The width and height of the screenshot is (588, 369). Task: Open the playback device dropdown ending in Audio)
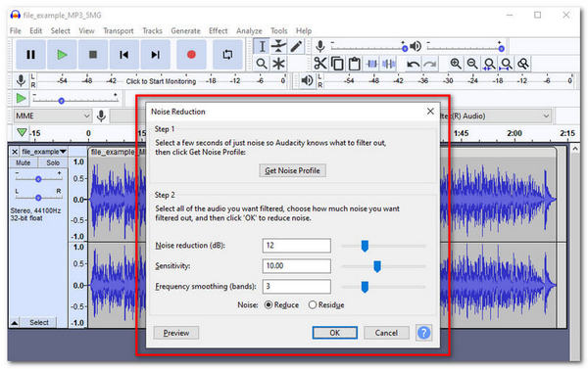coord(496,115)
